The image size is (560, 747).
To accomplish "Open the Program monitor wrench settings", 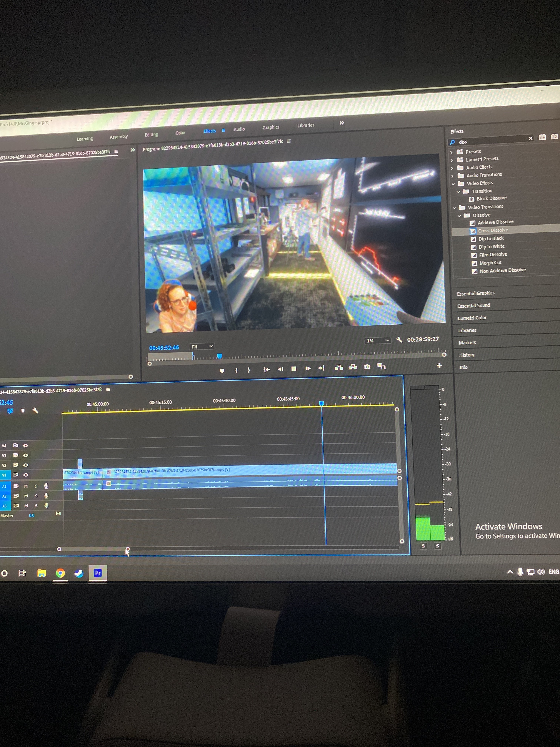I will [399, 340].
